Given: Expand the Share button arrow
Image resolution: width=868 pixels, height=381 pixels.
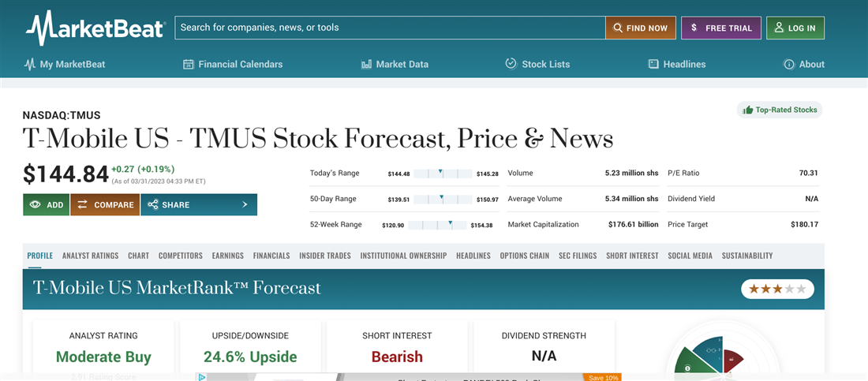Looking at the screenshot, I should pos(244,205).
